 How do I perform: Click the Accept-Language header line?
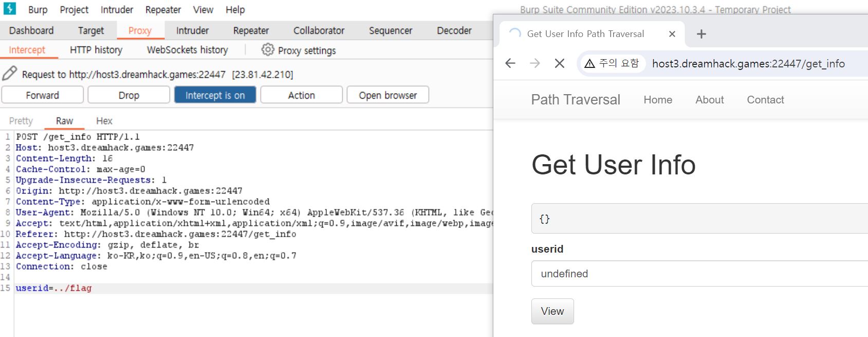[x=156, y=256]
